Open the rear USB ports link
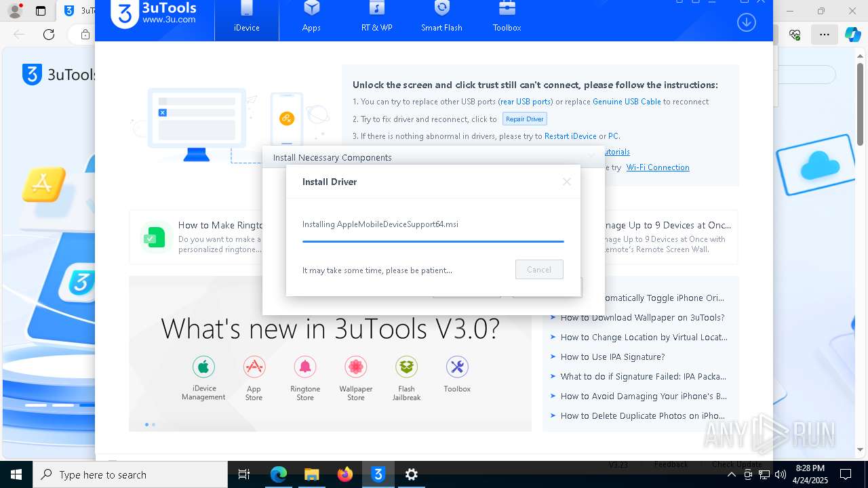868x488 pixels. (x=526, y=102)
